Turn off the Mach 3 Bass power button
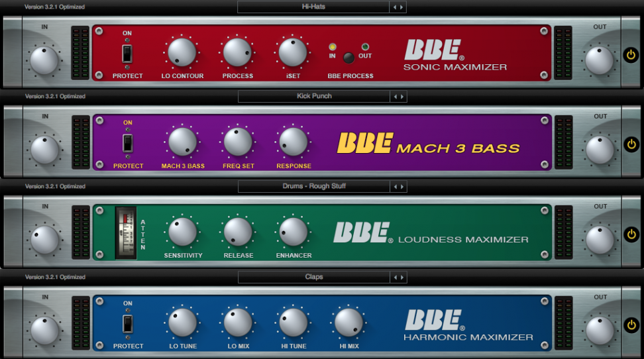644x359 pixels. click(631, 144)
